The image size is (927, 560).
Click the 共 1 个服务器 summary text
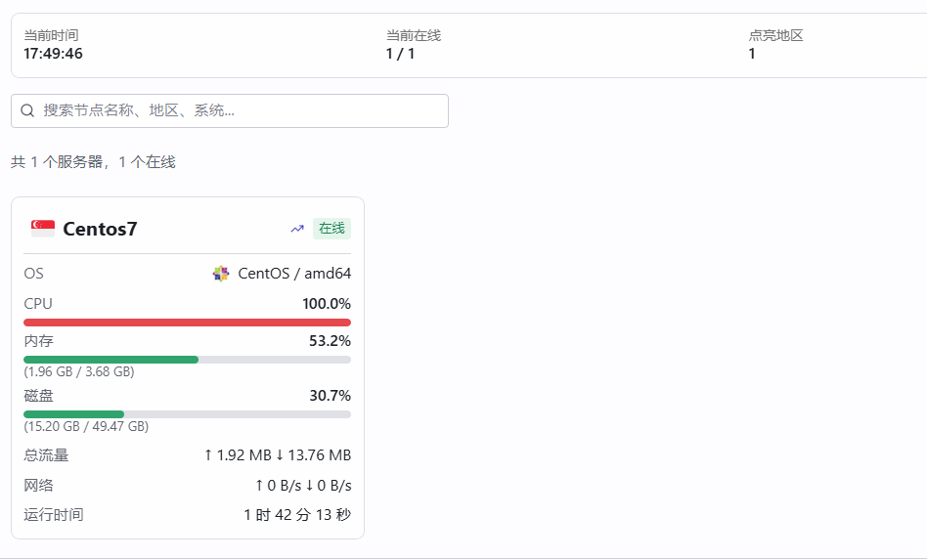point(93,162)
